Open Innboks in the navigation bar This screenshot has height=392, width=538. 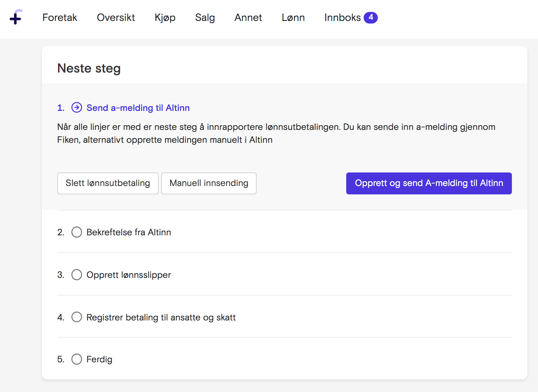[342, 17]
